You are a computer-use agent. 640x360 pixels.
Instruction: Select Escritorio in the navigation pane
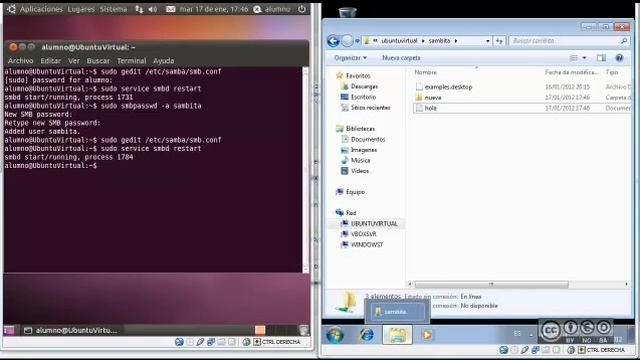pos(358,97)
